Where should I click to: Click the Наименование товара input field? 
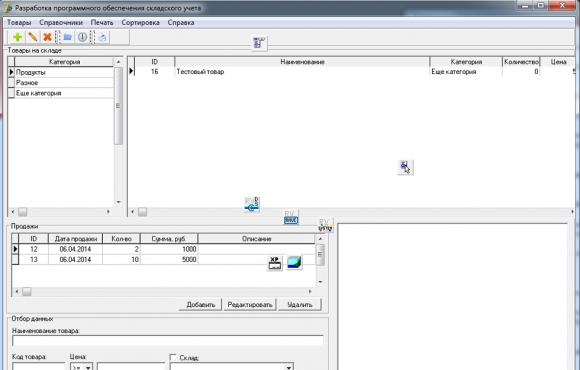pyautogui.click(x=168, y=341)
